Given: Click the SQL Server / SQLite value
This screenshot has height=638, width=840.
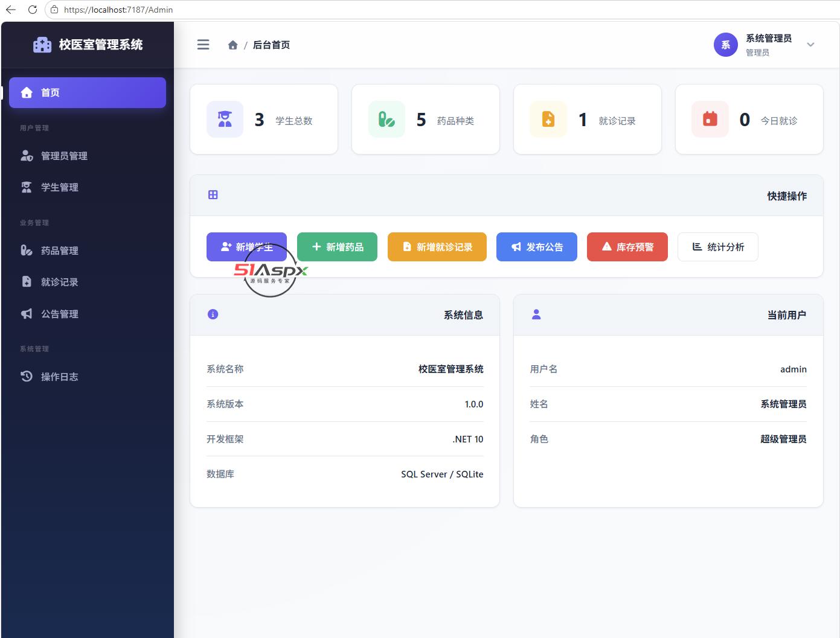Looking at the screenshot, I should [442, 474].
